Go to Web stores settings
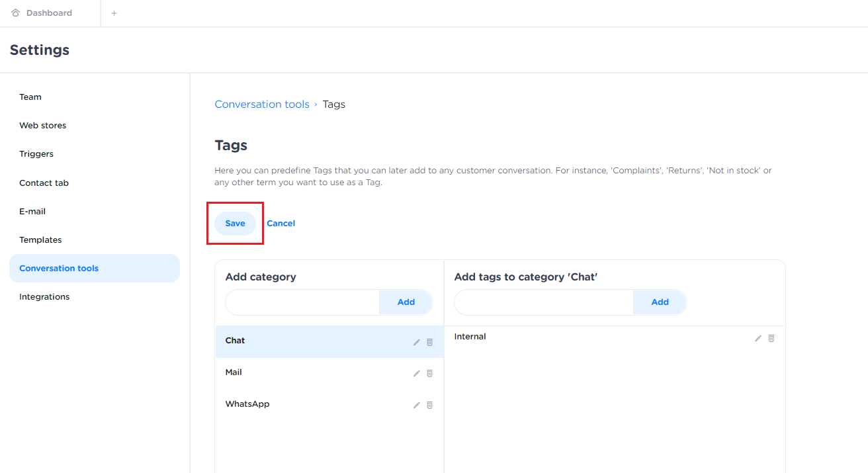This screenshot has height=473, width=868. click(43, 126)
